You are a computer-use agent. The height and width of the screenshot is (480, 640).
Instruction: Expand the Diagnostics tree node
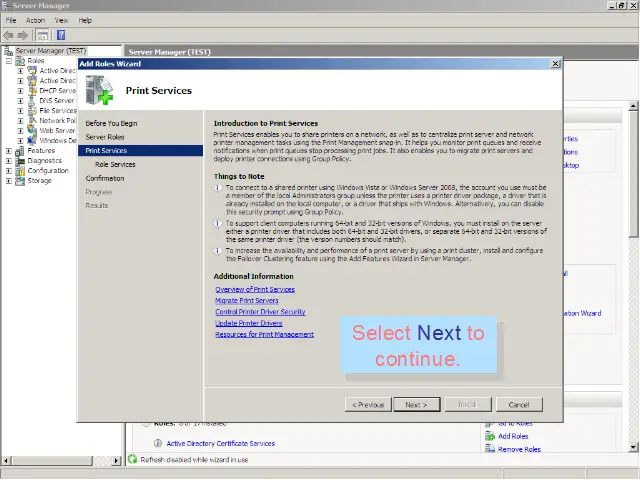(x=9, y=161)
